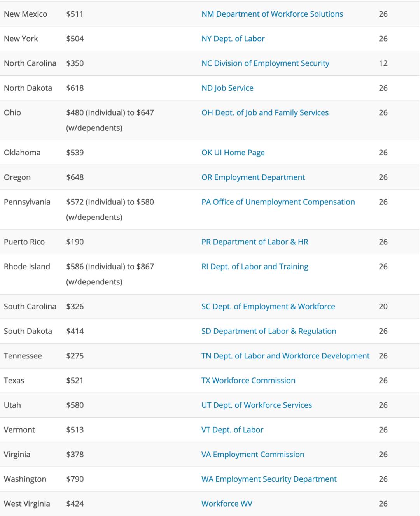The height and width of the screenshot is (516, 420).
Task: Open the VA Employment Commission link
Action: [253, 454]
